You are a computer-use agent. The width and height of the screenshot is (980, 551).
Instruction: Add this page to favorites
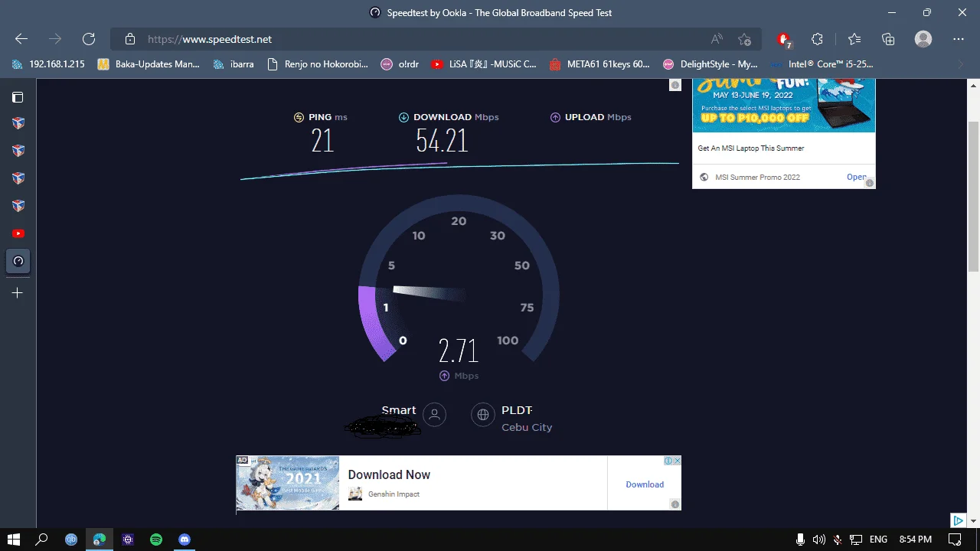click(744, 39)
